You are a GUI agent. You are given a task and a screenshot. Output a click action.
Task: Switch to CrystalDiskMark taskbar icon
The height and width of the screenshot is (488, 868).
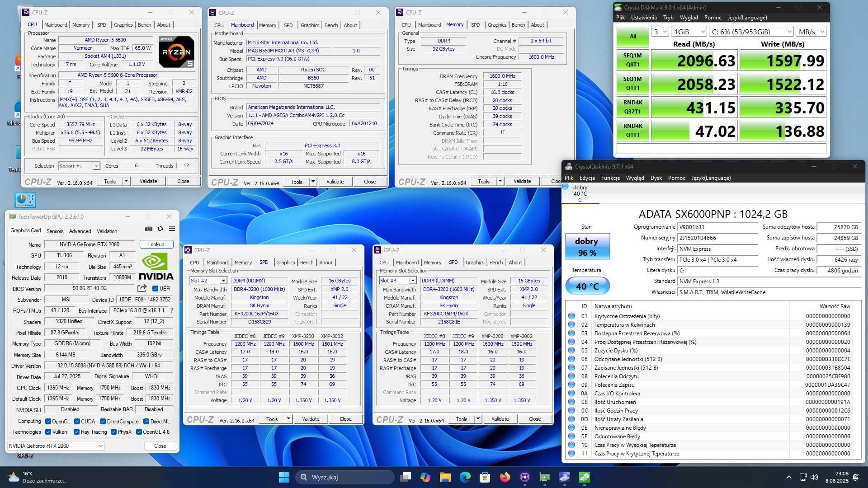coord(585,477)
